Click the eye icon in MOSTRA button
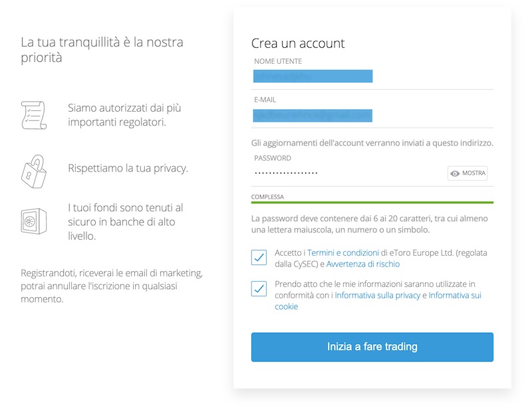Screen dimensions: 532x408 (455, 173)
